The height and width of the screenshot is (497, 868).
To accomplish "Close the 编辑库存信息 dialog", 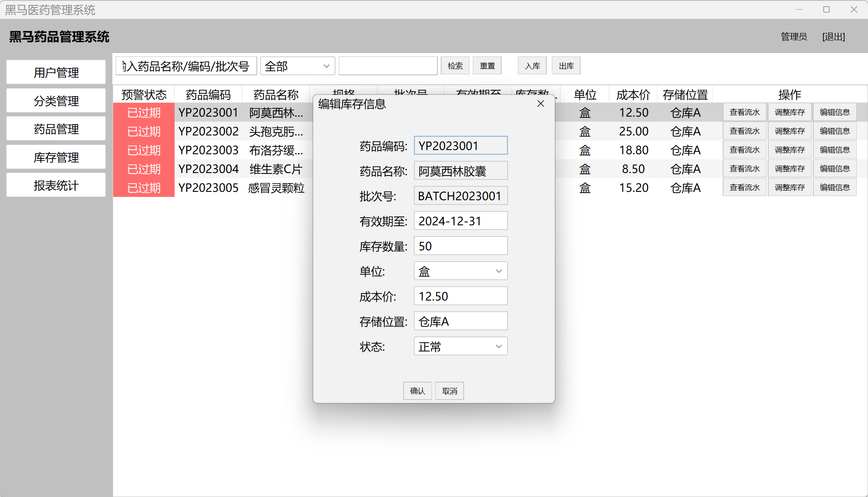I will [541, 104].
